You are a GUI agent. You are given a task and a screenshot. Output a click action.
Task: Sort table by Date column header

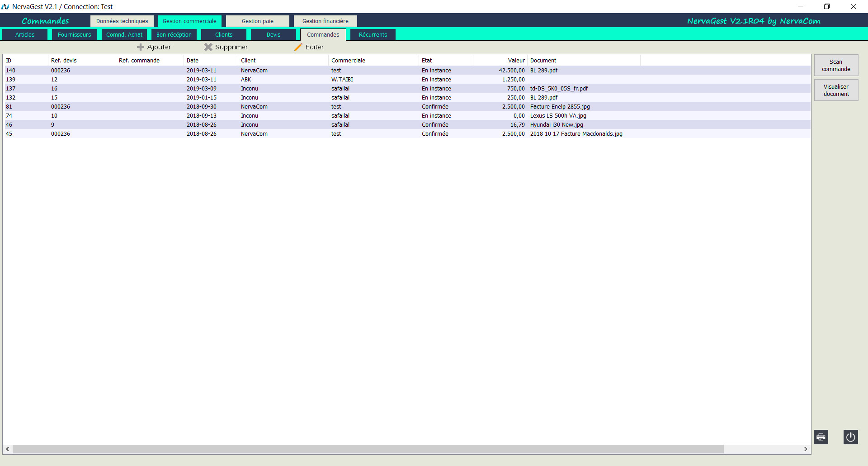point(193,61)
